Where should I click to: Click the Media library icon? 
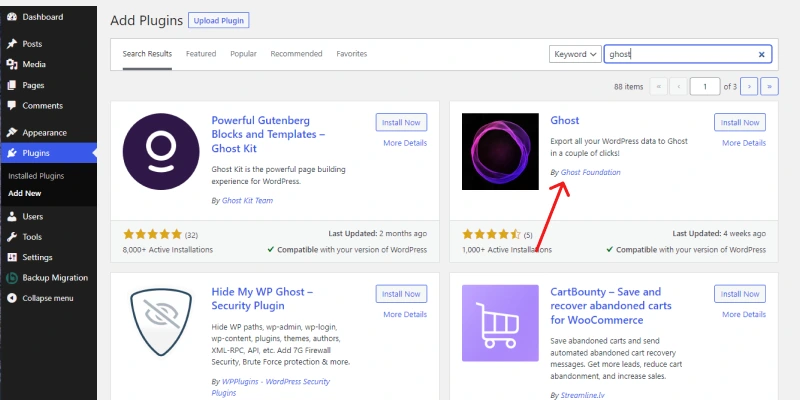tap(12, 64)
